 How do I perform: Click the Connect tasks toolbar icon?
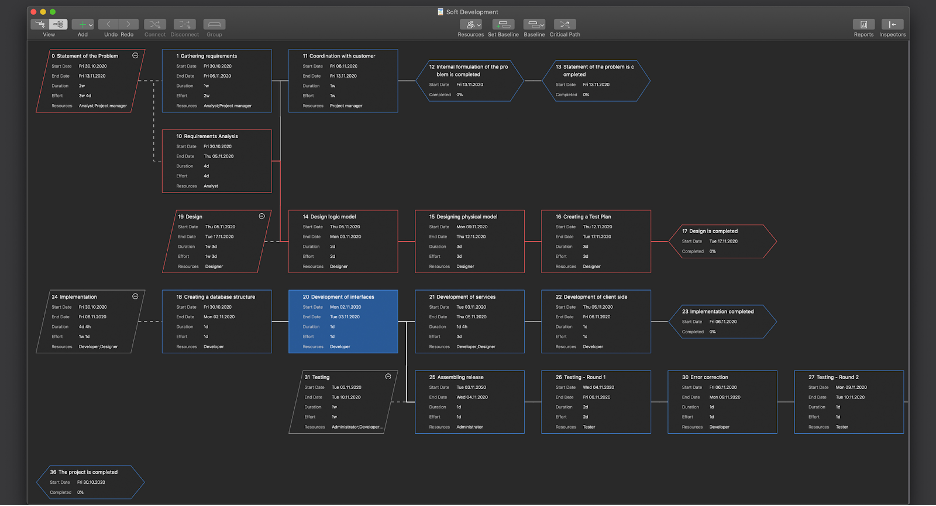(x=155, y=24)
